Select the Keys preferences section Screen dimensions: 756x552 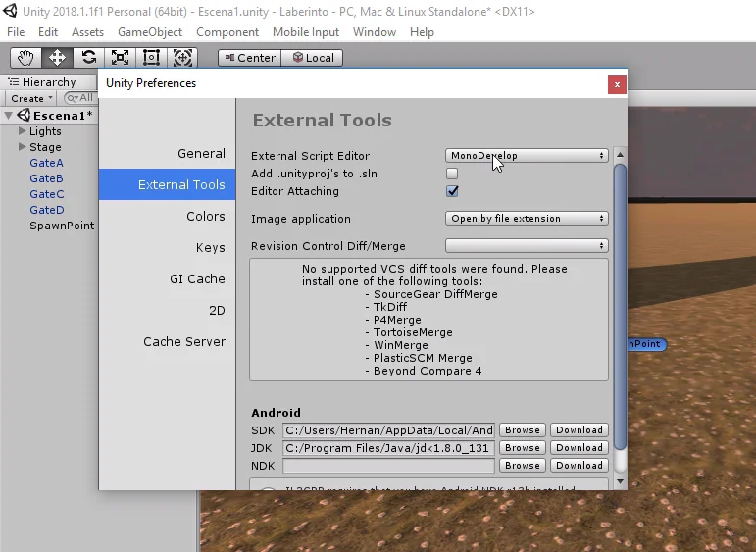167,247
